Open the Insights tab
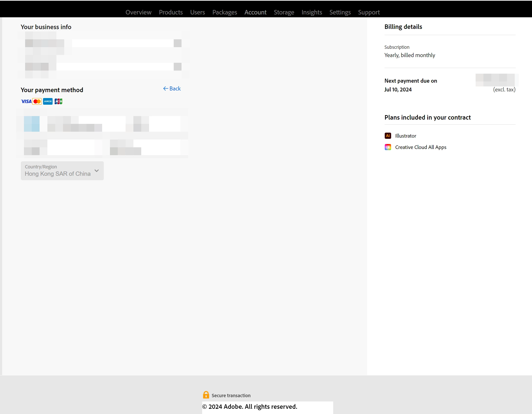 coord(312,12)
